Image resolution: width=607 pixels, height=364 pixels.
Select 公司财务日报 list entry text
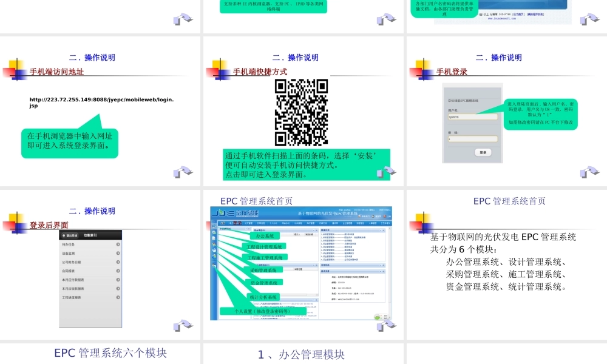[71, 262]
